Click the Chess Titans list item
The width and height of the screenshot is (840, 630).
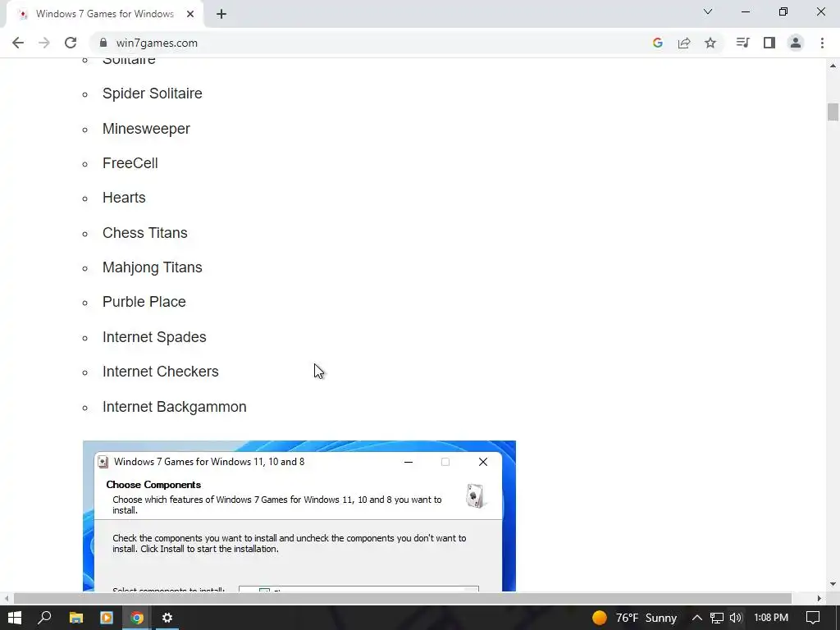(144, 232)
